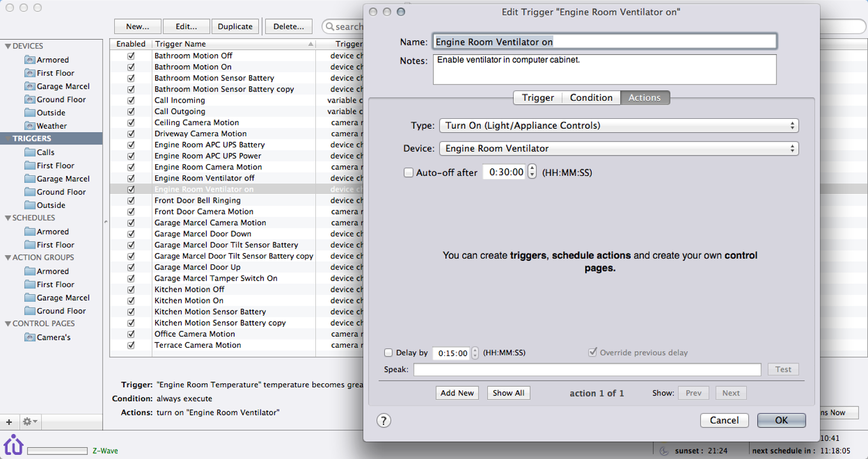Enable the Auto-off after checkbox
The width and height of the screenshot is (868, 459).
[409, 172]
